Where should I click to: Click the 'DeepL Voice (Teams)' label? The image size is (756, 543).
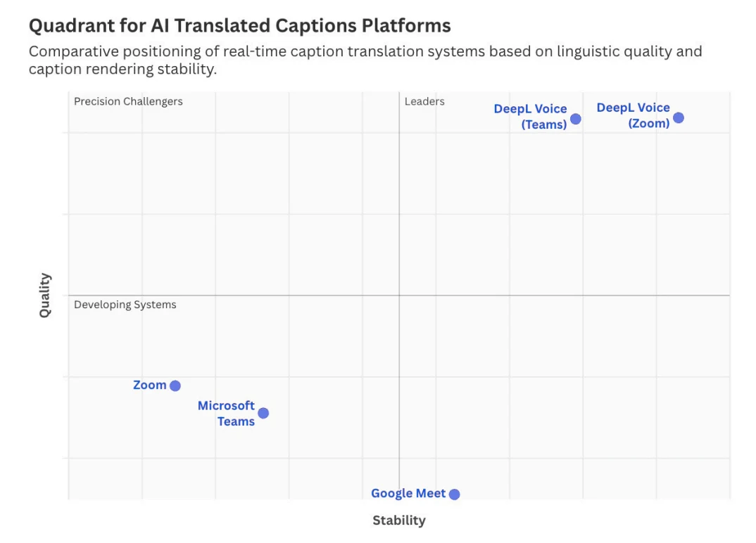click(x=530, y=117)
